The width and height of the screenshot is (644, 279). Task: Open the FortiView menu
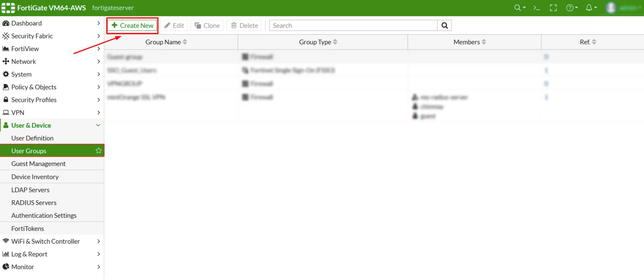pyautogui.click(x=52, y=49)
